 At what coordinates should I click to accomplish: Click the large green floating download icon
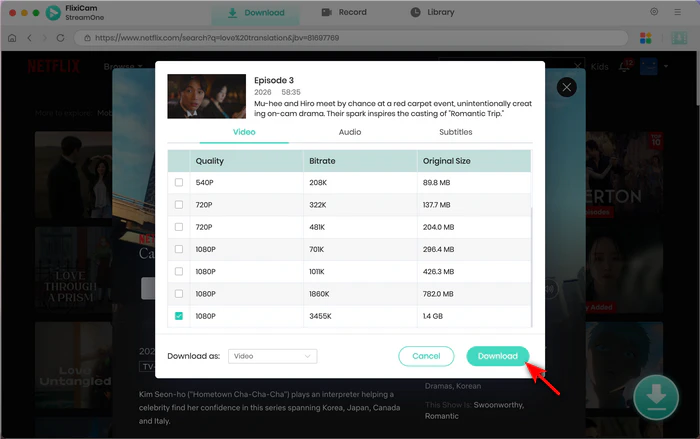pyautogui.click(x=656, y=397)
